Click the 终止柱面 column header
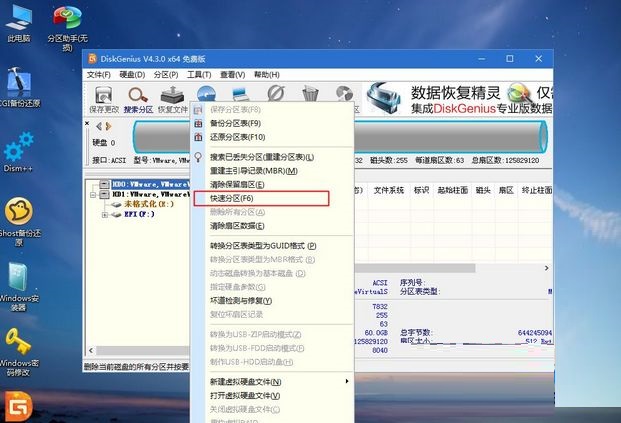 (536, 191)
